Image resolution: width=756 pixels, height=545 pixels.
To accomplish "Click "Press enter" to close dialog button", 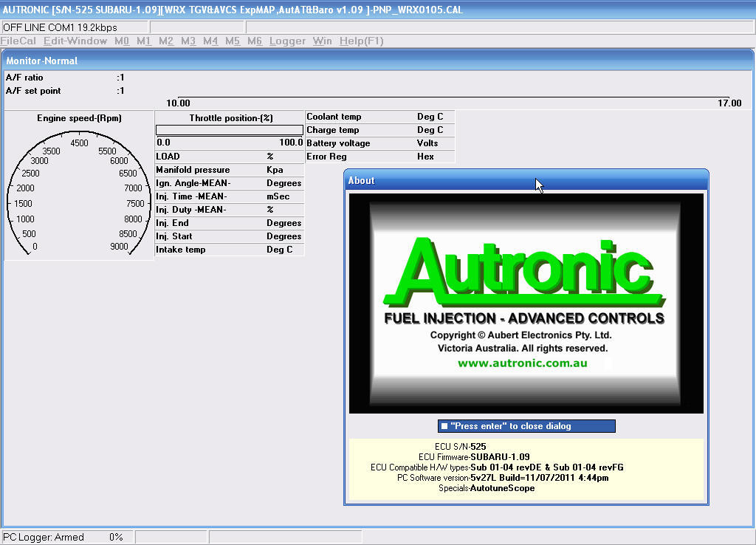I will click(x=526, y=426).
